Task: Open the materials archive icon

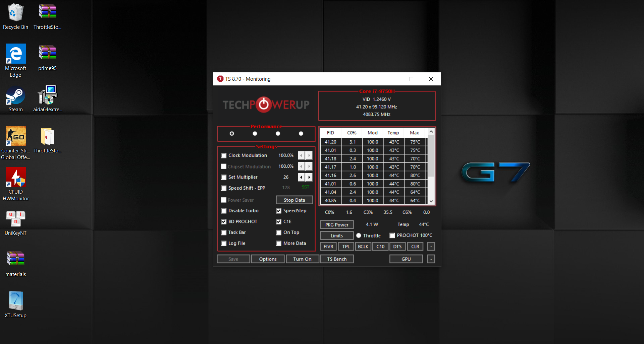Action: click(15, 264)
